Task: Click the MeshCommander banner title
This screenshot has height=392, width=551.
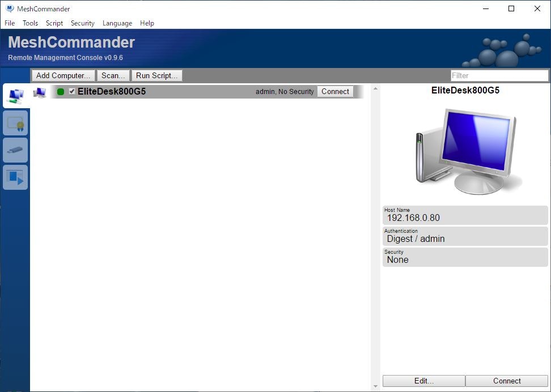Action: pyautogui.click(x=71, y=42)
